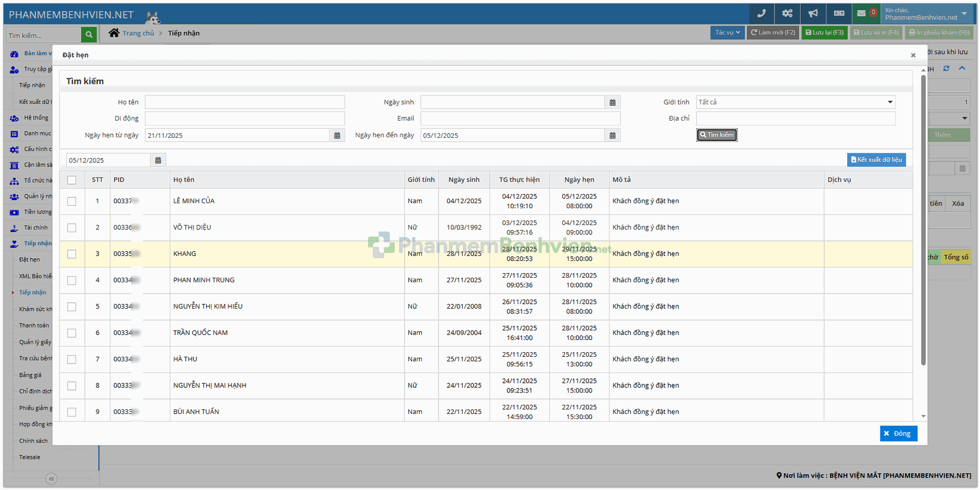Viewport: 980px width, 490px height.
Task: Click the search magnifier icon in sidebar
Action: [x=89, y=35]
